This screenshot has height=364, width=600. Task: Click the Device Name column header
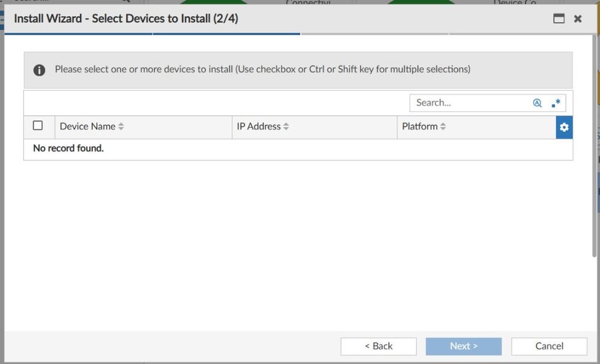click(88, 127)
